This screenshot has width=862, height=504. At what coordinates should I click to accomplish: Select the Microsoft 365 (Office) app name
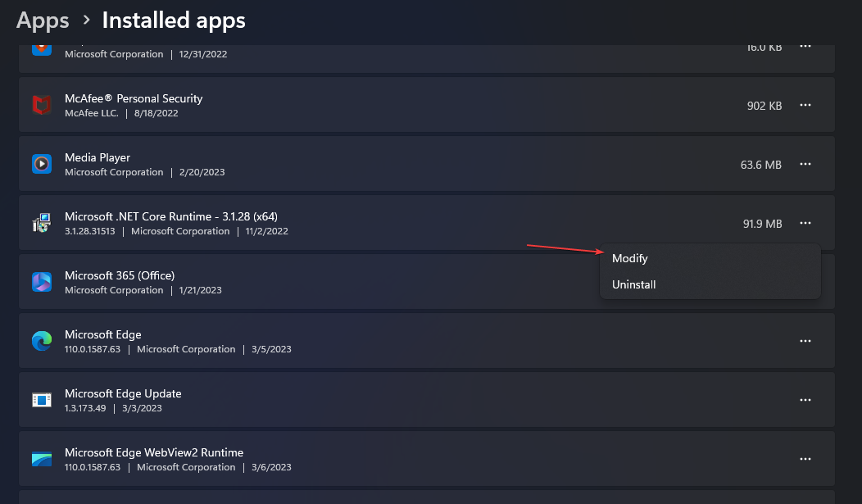tap(120, 275)
